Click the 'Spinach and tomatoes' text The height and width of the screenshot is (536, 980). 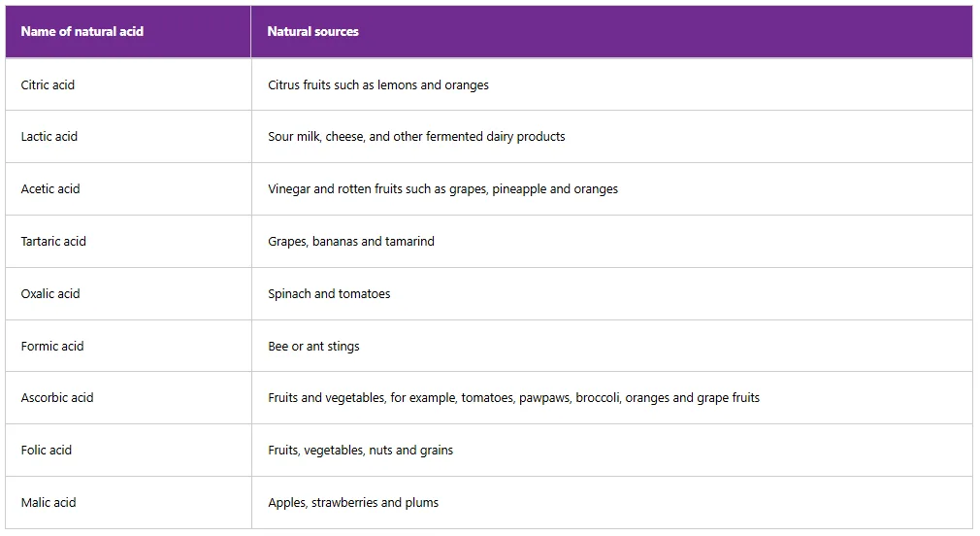click(329, 294)
